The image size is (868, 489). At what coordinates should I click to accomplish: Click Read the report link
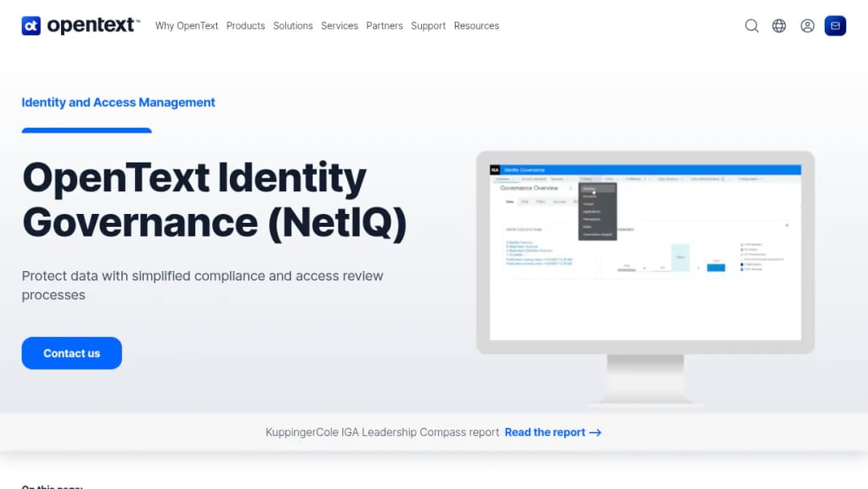coord(553,433)
